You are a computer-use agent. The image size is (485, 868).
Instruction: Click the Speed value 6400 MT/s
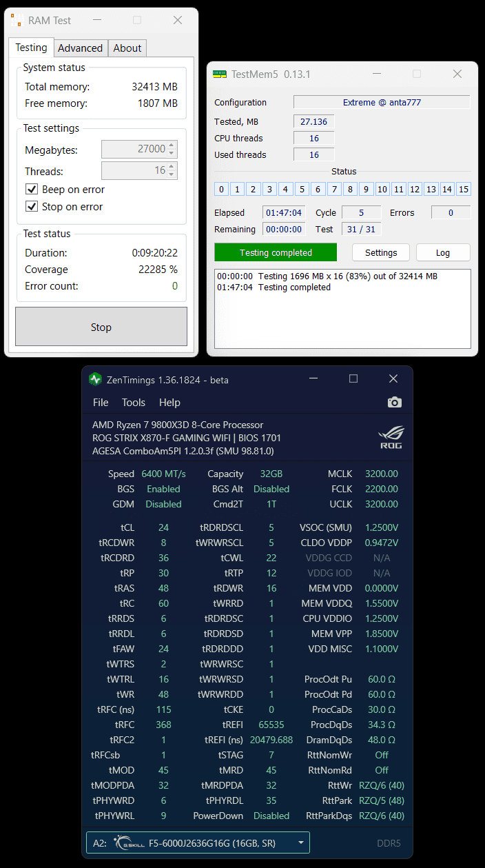[163, 474]
